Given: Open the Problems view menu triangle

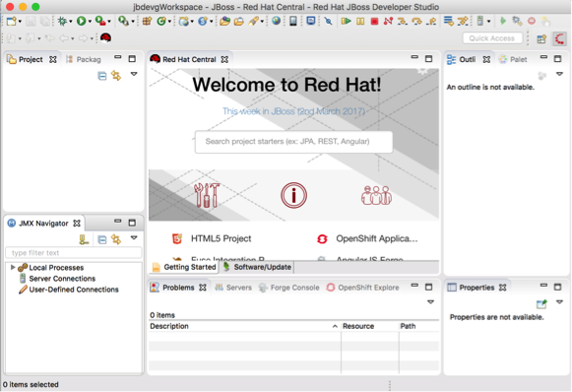Looking at the screenshot, I should (x=430, y=301).
